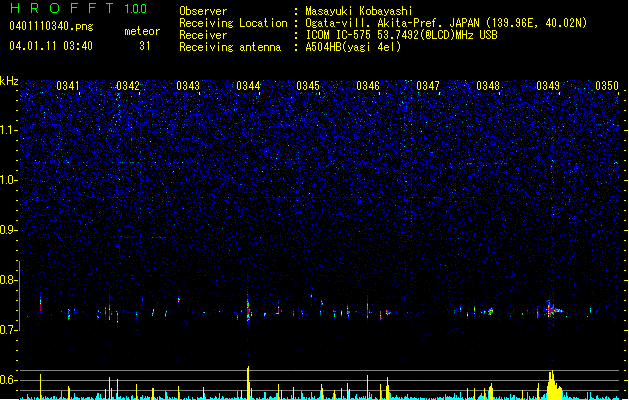Click the 0347 time marker

428,86
